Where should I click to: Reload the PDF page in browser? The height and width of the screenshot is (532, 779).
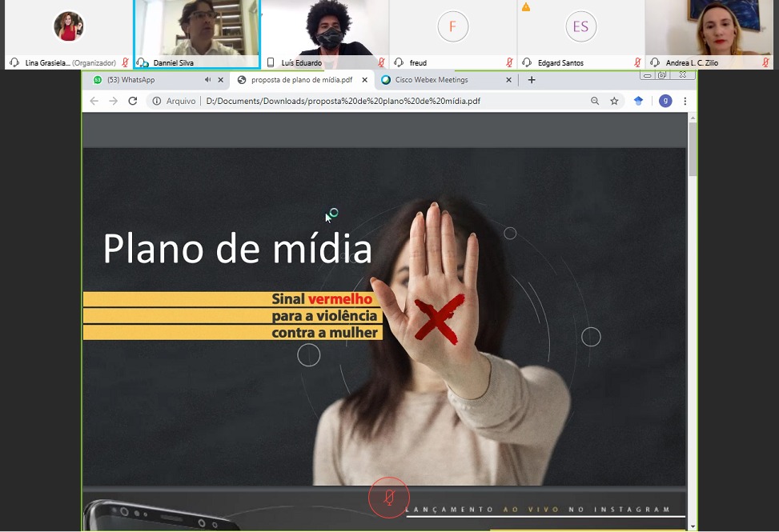133,101
